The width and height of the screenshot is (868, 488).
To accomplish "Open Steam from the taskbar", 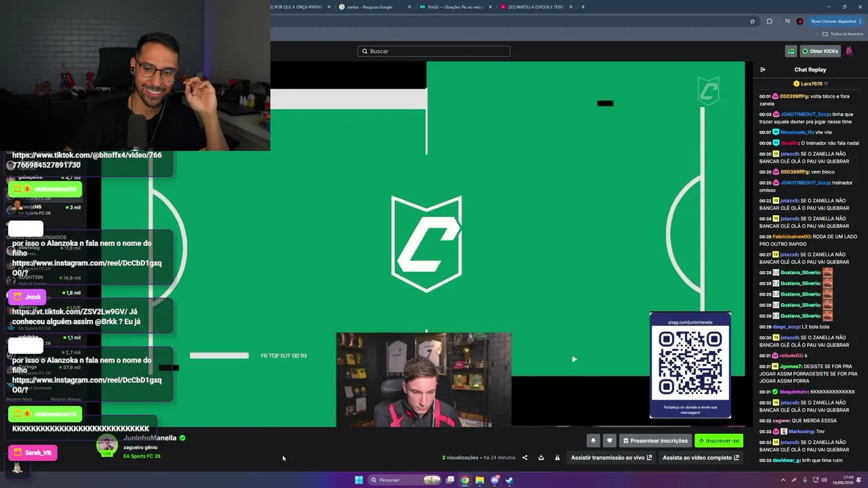I will 509,480.
